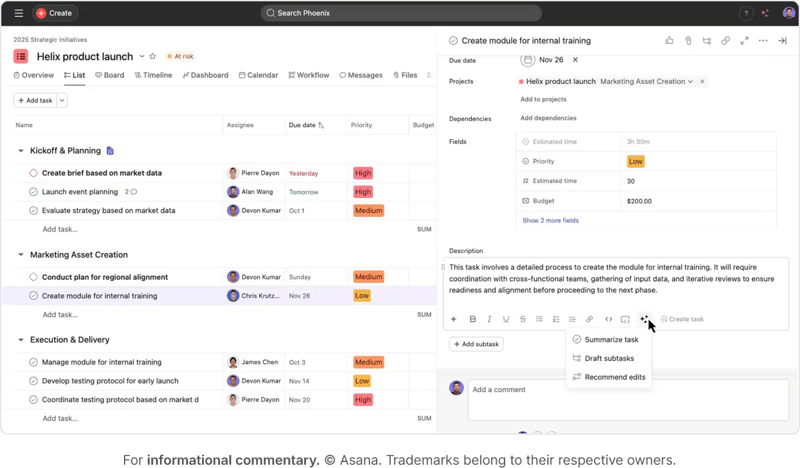Apply strikethrough formatting in description toolbar
The height and width of the screenshot is (468, 800).
[522, 319]
